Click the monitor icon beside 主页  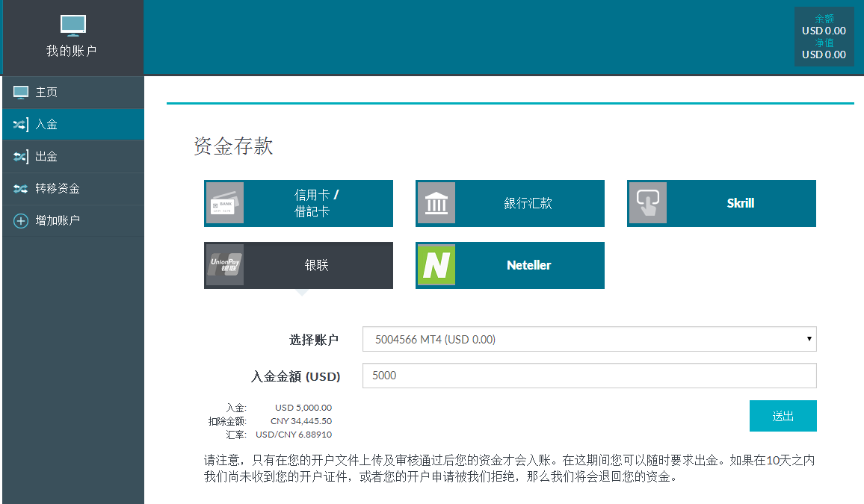[x=20, y=93]
